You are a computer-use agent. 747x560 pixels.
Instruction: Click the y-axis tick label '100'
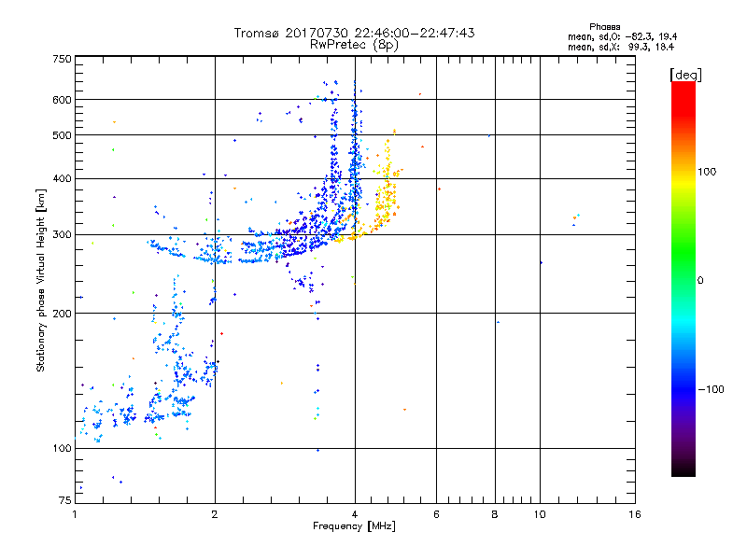pyautogui.click(x=63, y=449)
